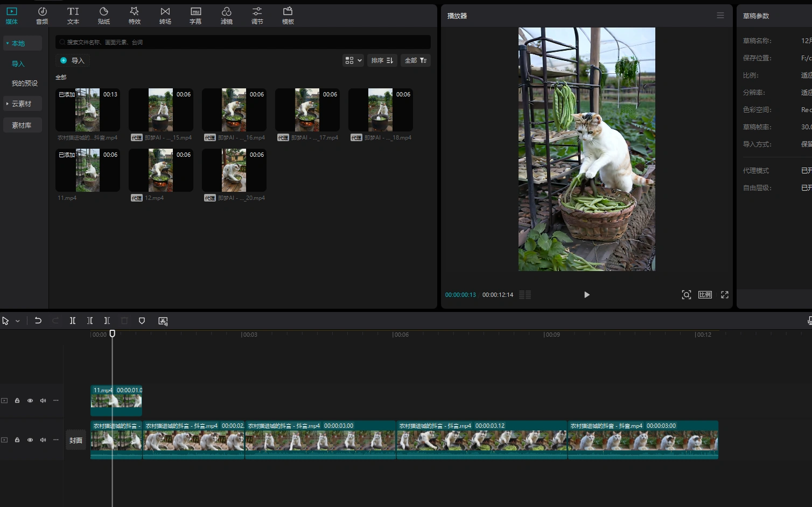This screenshot has width=812, height=507.
Task: Open the 转场 transitions tab
Action: tap(165, 16)
